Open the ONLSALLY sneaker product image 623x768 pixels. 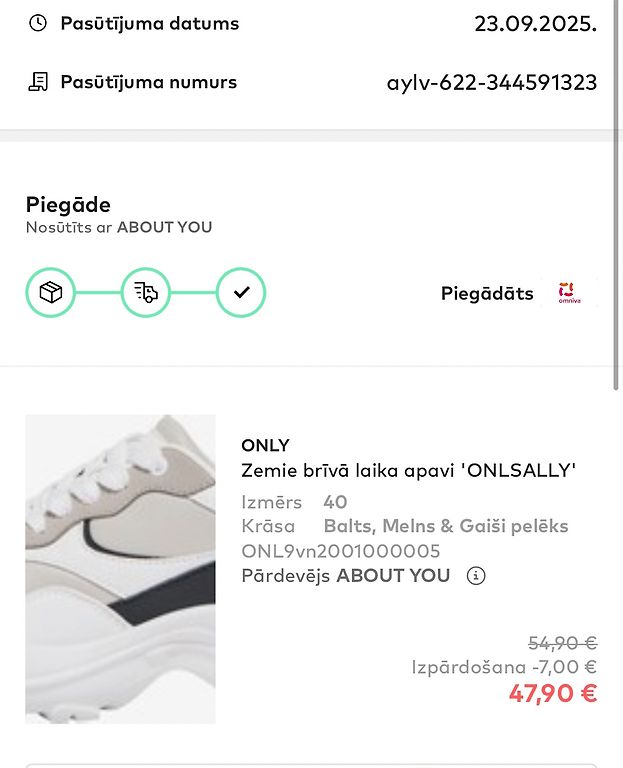(120, 568)
